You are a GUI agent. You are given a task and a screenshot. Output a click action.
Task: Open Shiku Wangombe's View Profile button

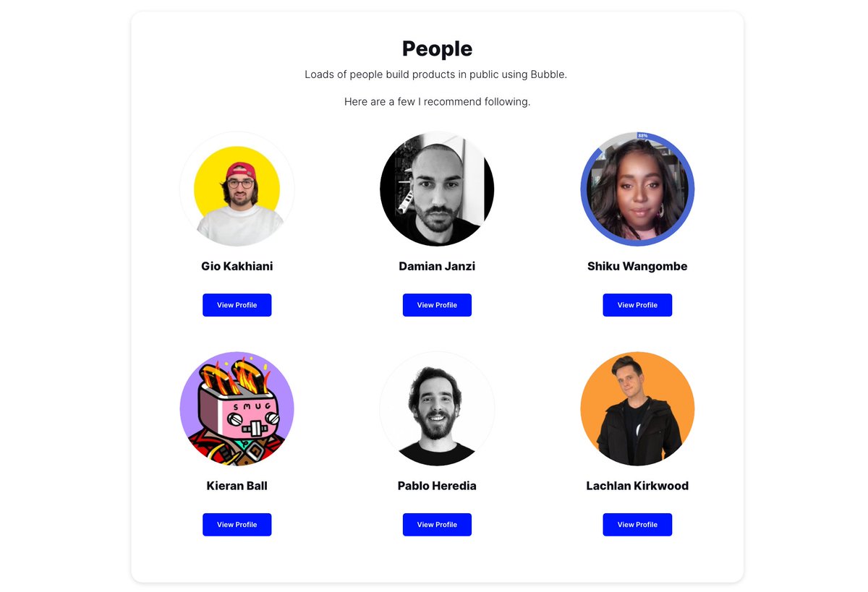[x=637, y=305]
